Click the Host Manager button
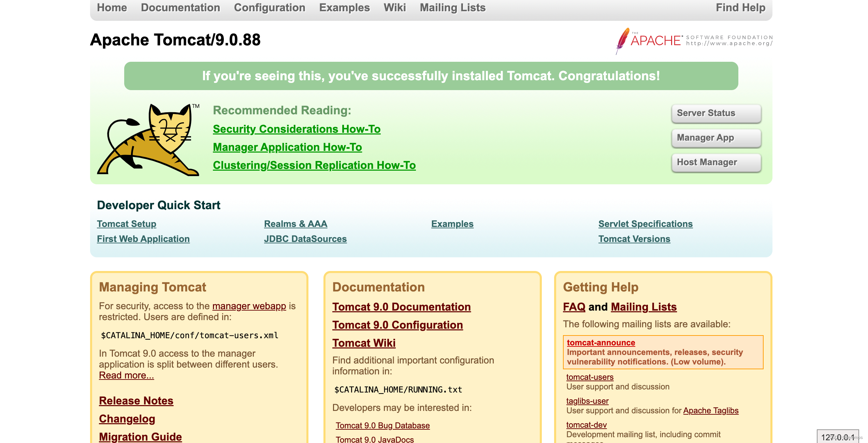Screen dimensions: 868x443 pyautogui.click(x=716, y=162)
